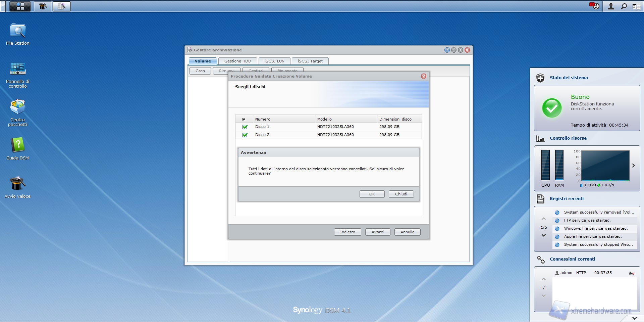This screenshot has height=322, width=644.
Task: Switch to iSCSI LUN tab
Action: 274,61
